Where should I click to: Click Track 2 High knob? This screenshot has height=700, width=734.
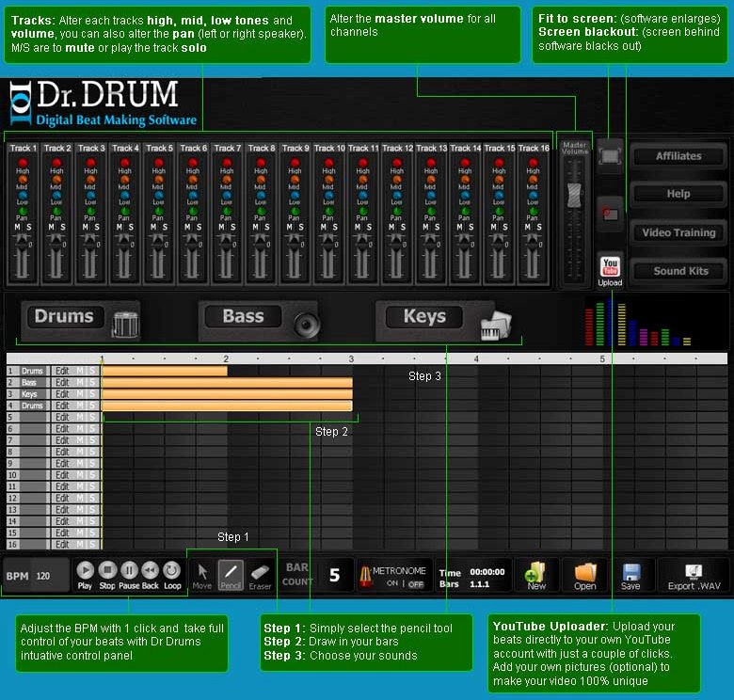tap(56, 163)
